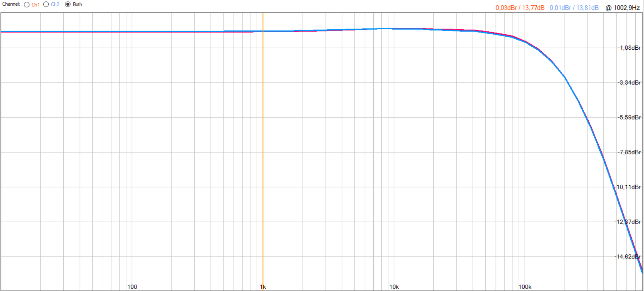Click the -3,34dBr level axis label
The image size is (644, 291).
(629, 83)
